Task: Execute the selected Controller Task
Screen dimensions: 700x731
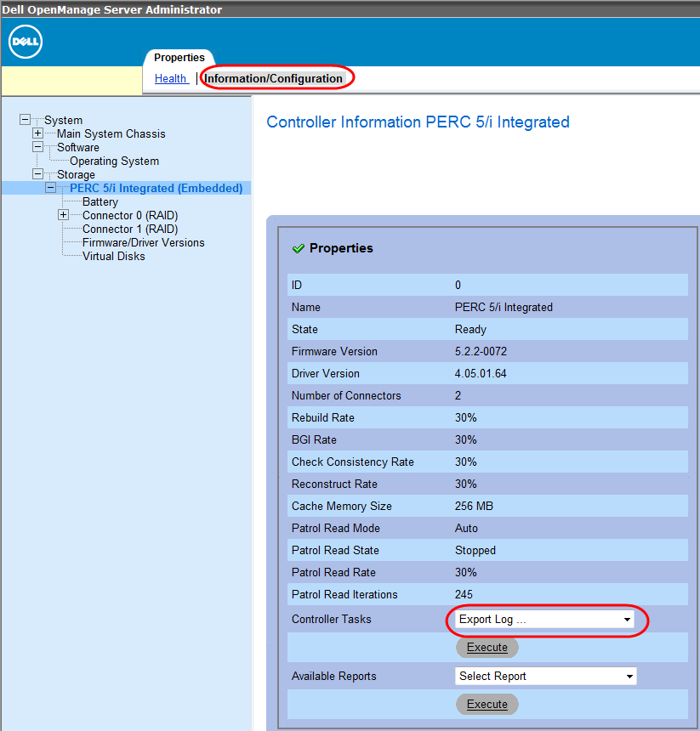Action: (487, 648)
